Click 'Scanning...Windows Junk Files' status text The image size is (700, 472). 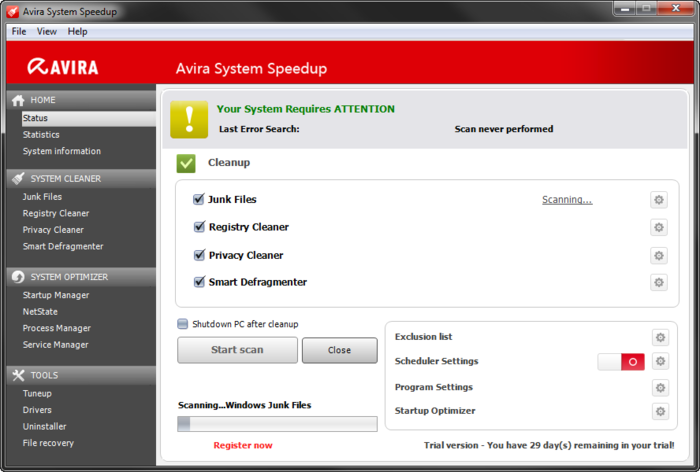(245, 405)
